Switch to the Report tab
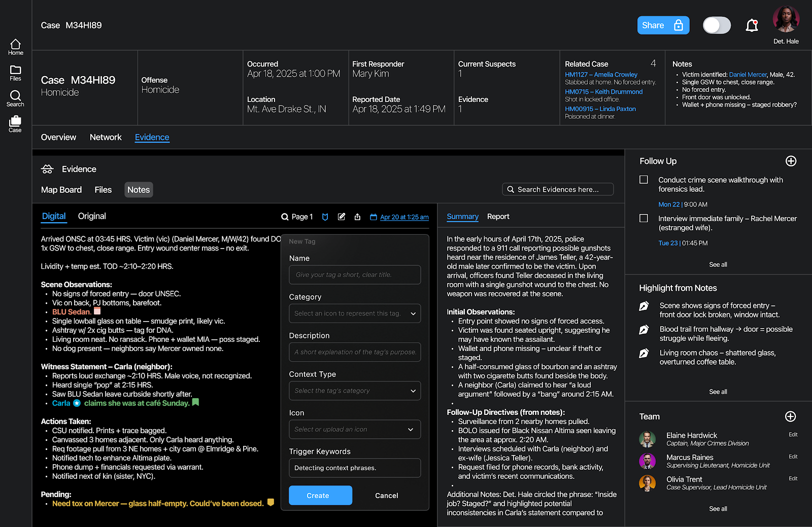Image resolution: width=812 pixels, height=527 pixels. [498, 217]
